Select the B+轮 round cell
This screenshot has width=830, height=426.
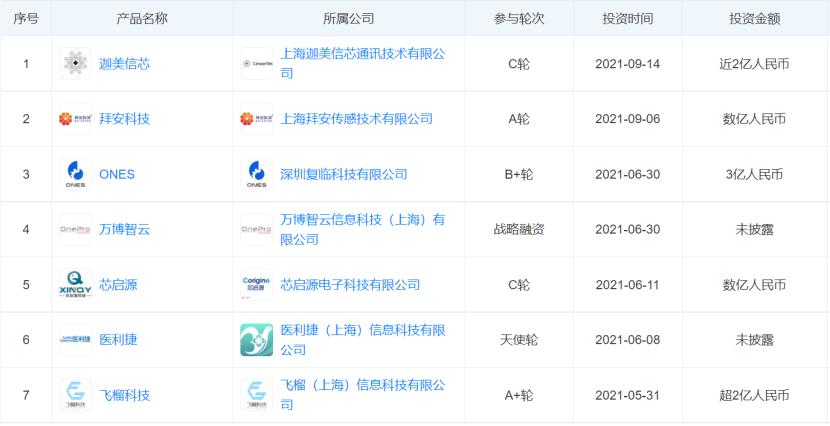point(519,175)
